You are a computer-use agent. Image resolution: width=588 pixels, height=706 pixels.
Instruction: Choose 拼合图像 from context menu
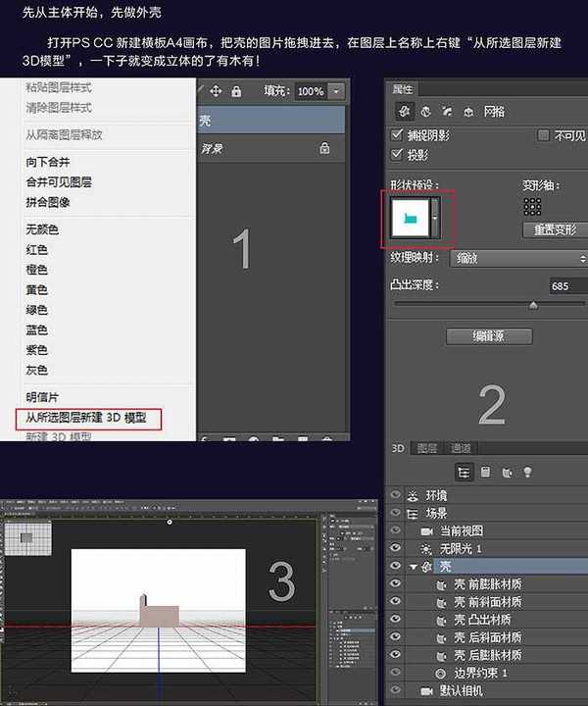[x=48, y=202]
